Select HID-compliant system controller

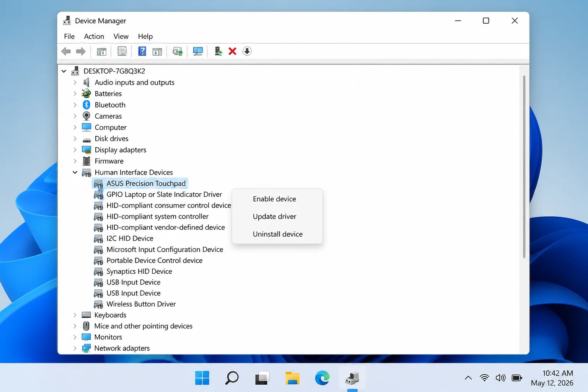click(157, 216)
